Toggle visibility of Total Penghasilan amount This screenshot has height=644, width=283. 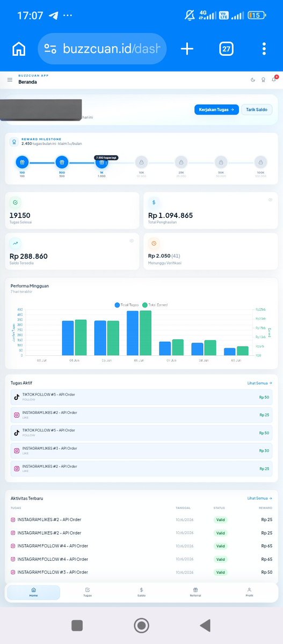pyautogui.click(x=271, y=200)
